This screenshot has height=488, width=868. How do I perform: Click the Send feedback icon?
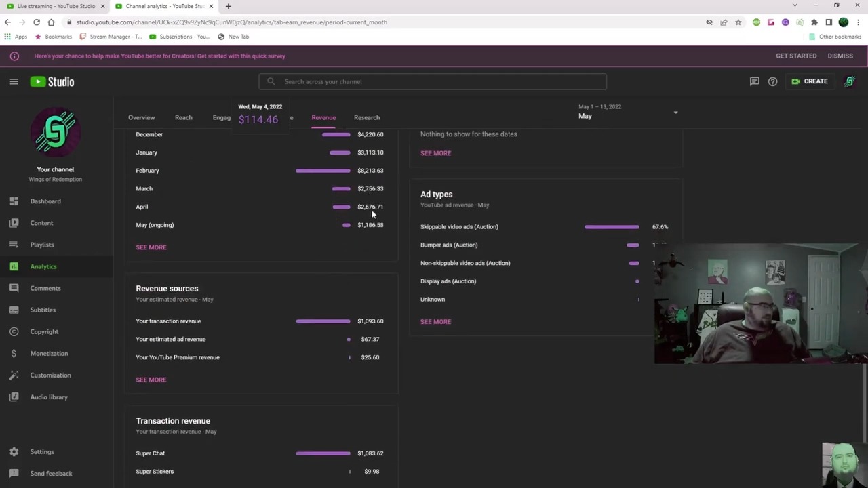pyautogui.click(x=14, y=473)
